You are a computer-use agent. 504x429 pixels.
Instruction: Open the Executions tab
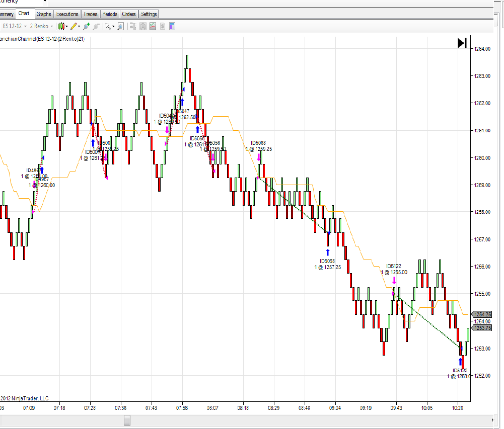[67, 14]
